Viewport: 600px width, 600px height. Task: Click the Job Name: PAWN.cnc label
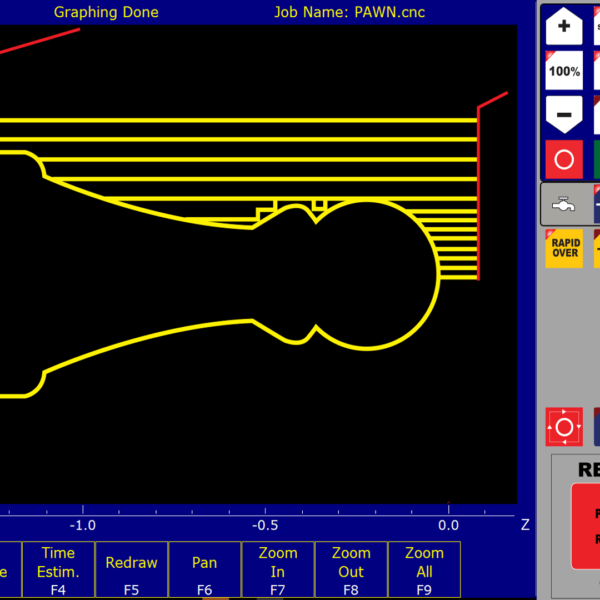tap(349, 13)
